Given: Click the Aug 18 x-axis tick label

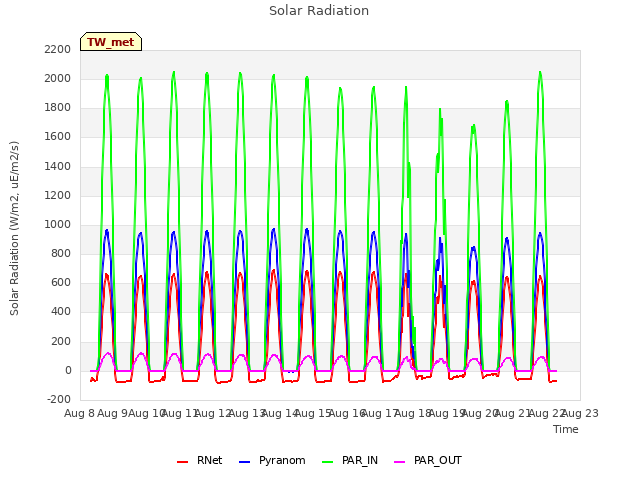Looking at the screenshot, I should pos(413,413).
